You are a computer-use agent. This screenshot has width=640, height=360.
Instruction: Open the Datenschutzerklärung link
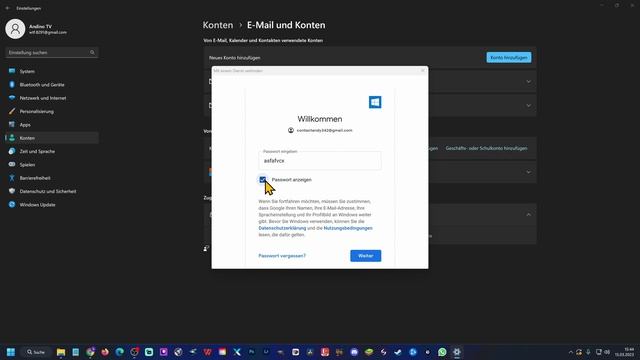(282, 228)
